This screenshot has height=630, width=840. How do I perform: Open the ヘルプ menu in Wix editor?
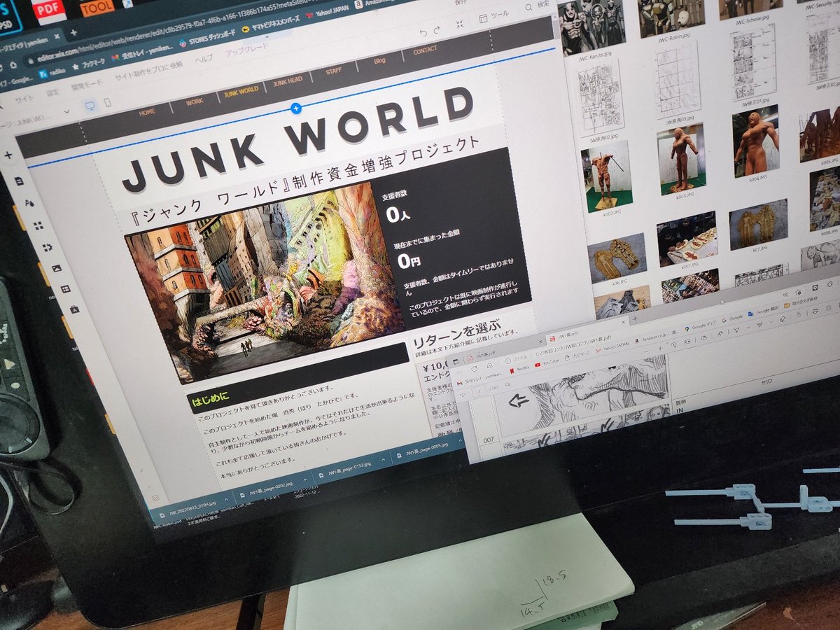(204, 59)
